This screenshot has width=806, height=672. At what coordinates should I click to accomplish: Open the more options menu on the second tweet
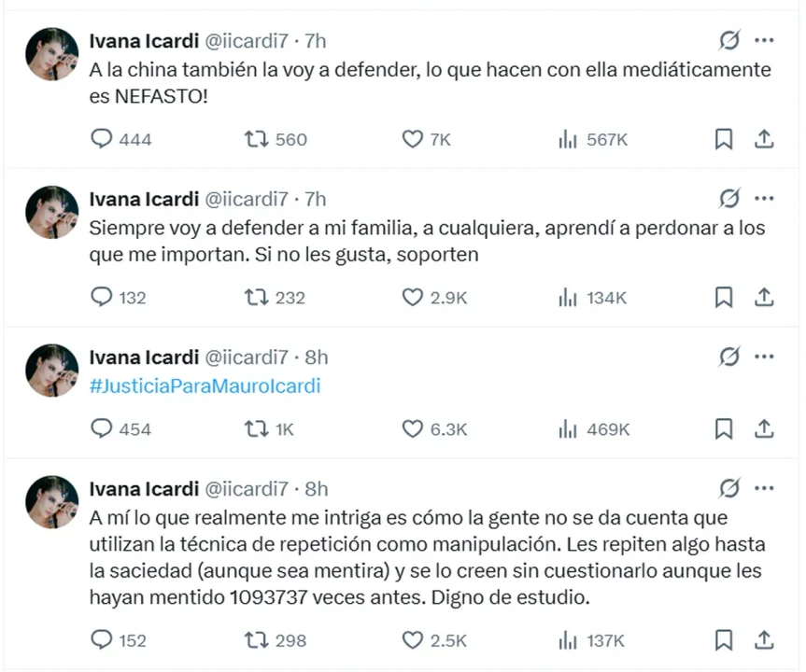coord(765,199)
